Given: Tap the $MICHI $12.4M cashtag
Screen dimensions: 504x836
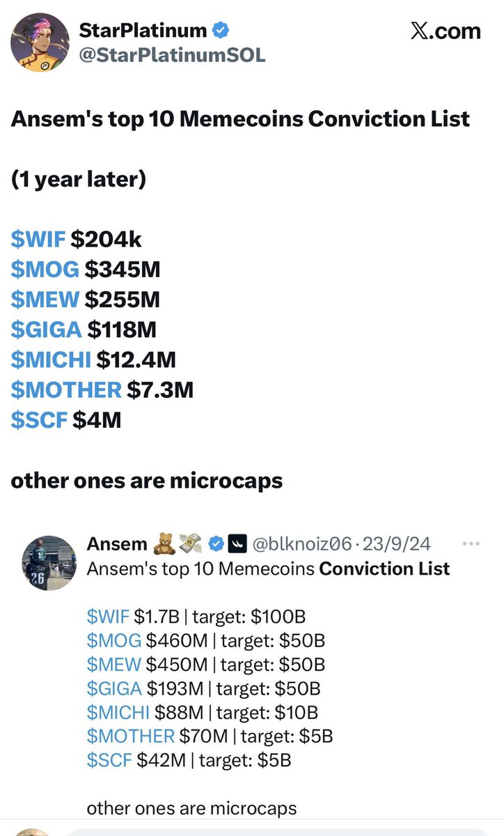Looking at the screenshot, I should [x=51, y=359].
